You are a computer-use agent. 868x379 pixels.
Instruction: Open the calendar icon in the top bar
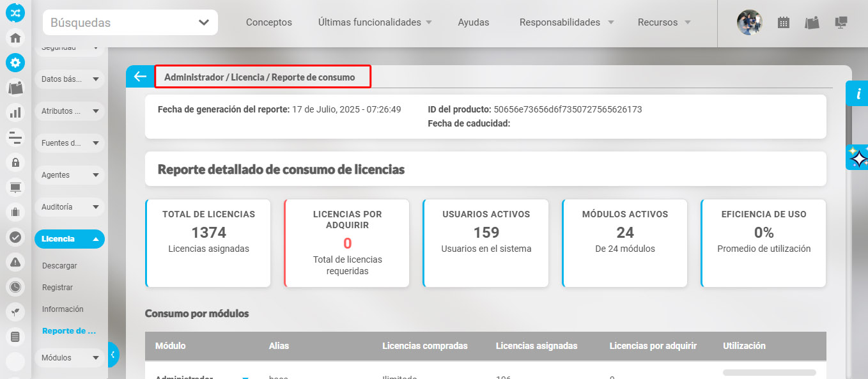[x=783, y=22]
